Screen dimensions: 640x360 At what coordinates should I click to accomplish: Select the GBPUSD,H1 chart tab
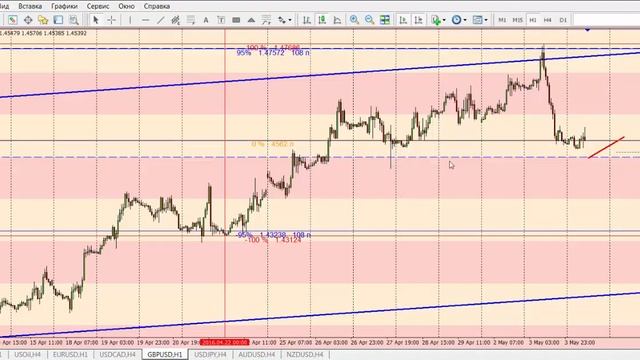coord(165,355)
